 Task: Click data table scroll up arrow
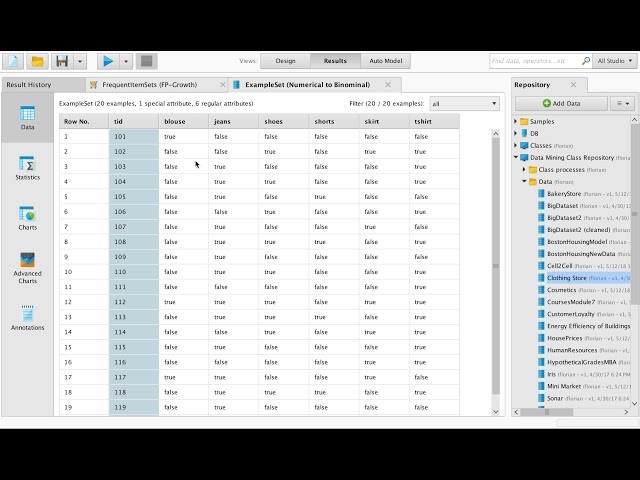pos(496,133)
